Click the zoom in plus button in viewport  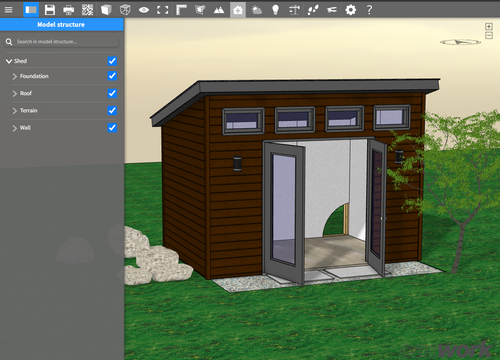pyautogui.click(x=489, y=26)
